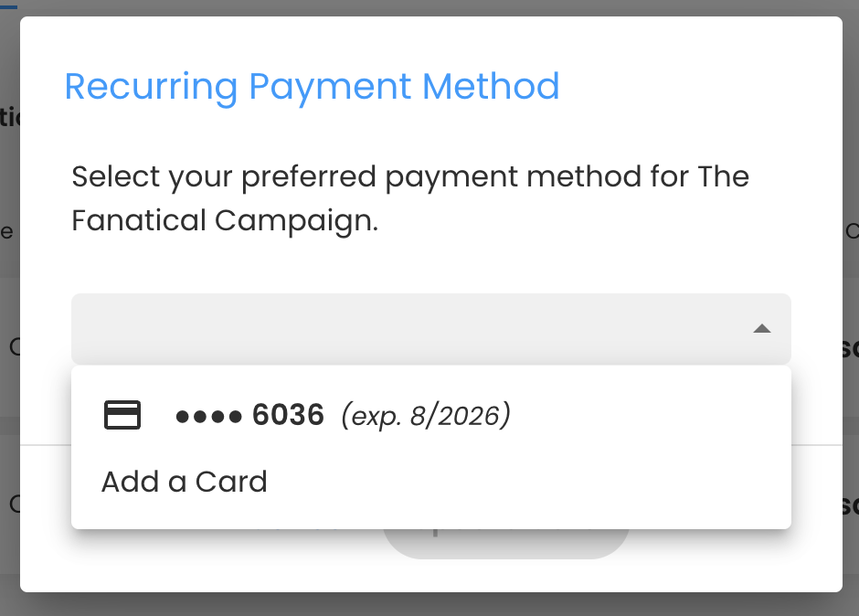Dismiss dialog via dimmed backdrop below it
The image size is (859, 616).
(x=429, y=604)
